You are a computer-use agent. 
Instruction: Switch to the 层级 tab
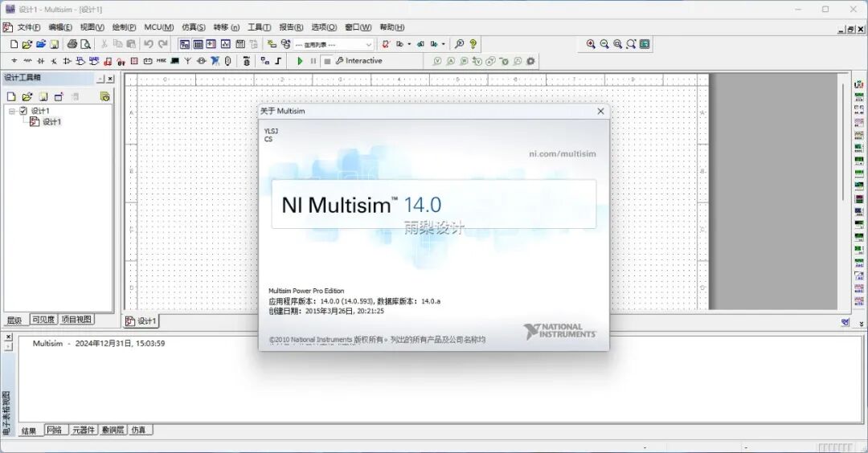pyautogui.click(x=14, y=320)
